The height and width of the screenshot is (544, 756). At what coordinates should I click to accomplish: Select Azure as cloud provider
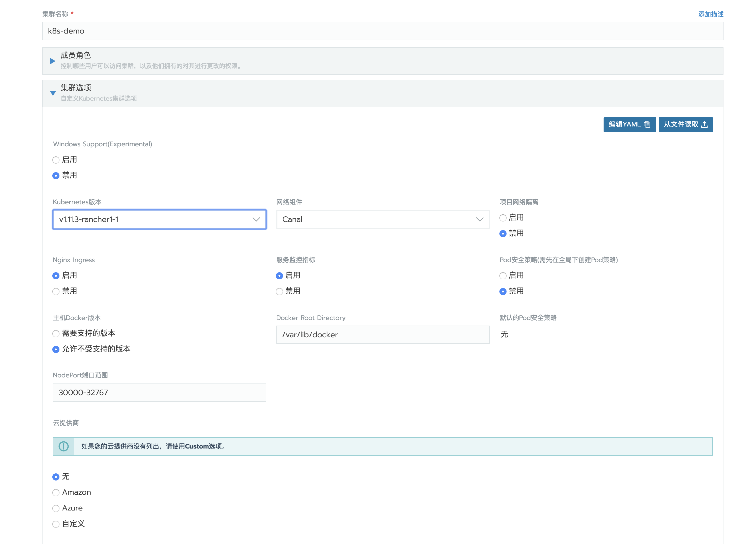(x=56, y=508)
